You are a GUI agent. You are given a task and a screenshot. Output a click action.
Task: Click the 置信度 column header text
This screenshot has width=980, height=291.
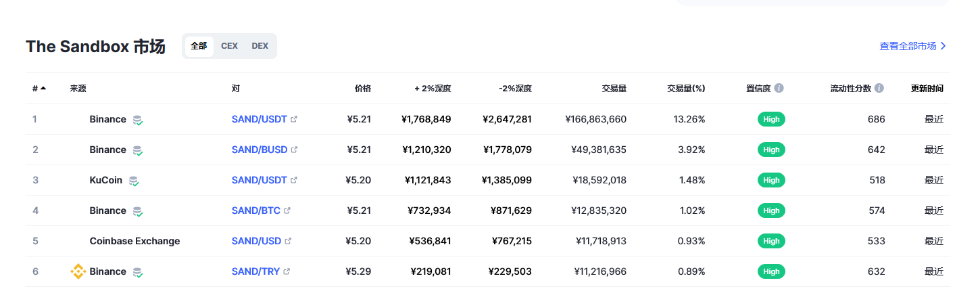(x=758, y=88)
